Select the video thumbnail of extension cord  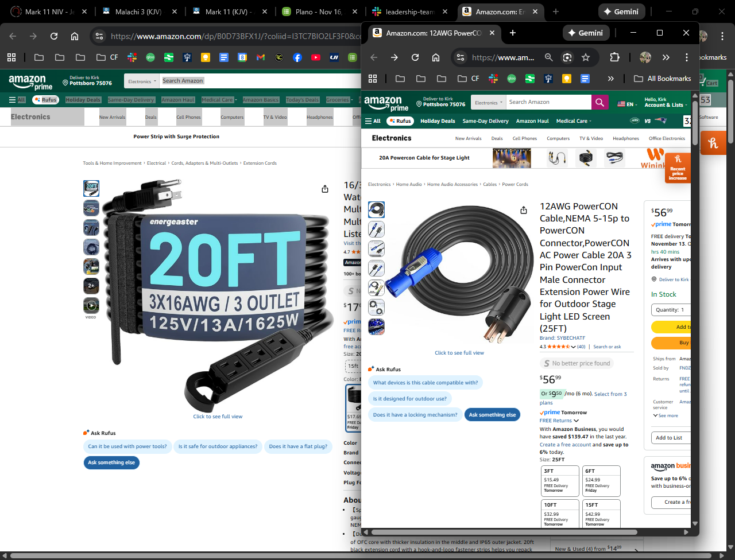click(x=91, y=305)
